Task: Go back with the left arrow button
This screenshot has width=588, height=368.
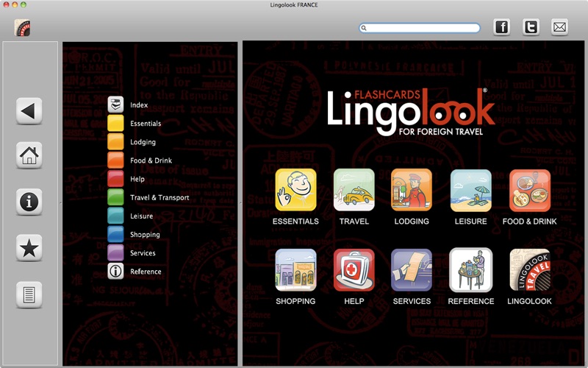Action: point(29,111)
